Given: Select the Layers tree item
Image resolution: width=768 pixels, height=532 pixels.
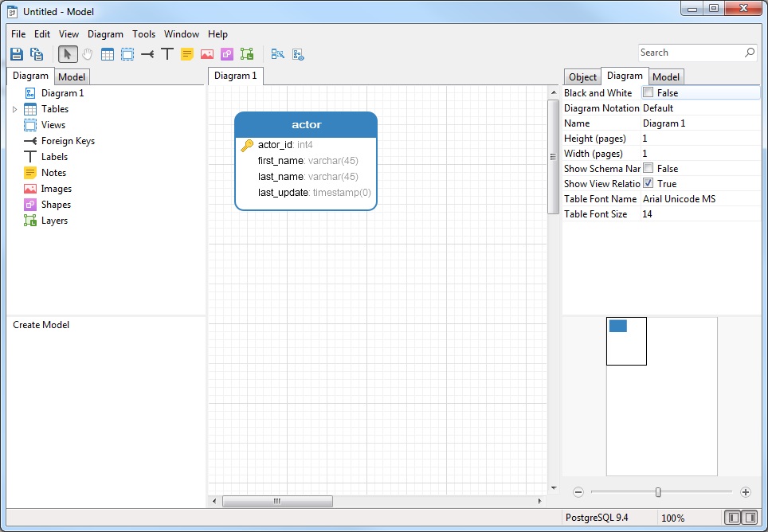Looking at the screenshot, I should (54, 221).
